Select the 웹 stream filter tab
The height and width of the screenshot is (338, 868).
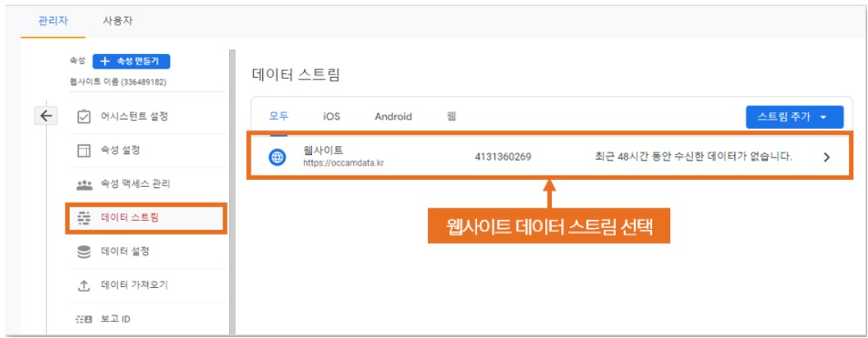451,116
